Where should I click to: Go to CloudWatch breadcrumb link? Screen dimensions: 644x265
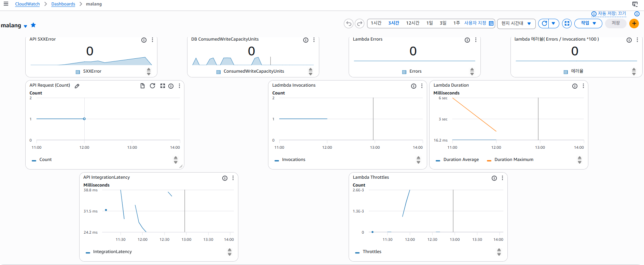point(27,4)
